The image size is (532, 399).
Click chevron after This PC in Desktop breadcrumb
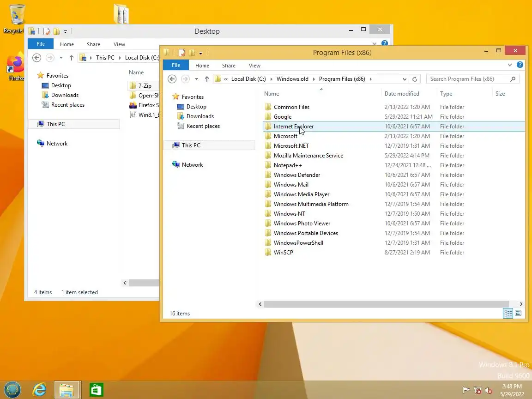click(120, 58)
